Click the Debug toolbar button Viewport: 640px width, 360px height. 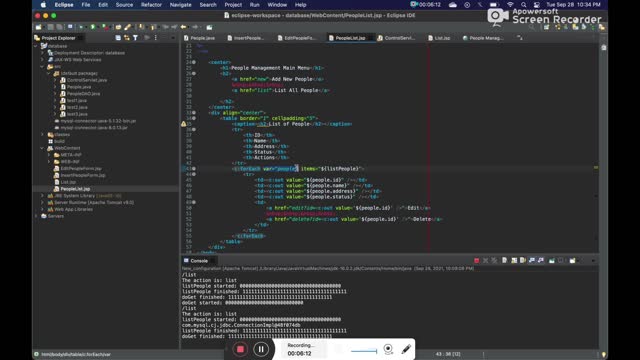point(82,27)
